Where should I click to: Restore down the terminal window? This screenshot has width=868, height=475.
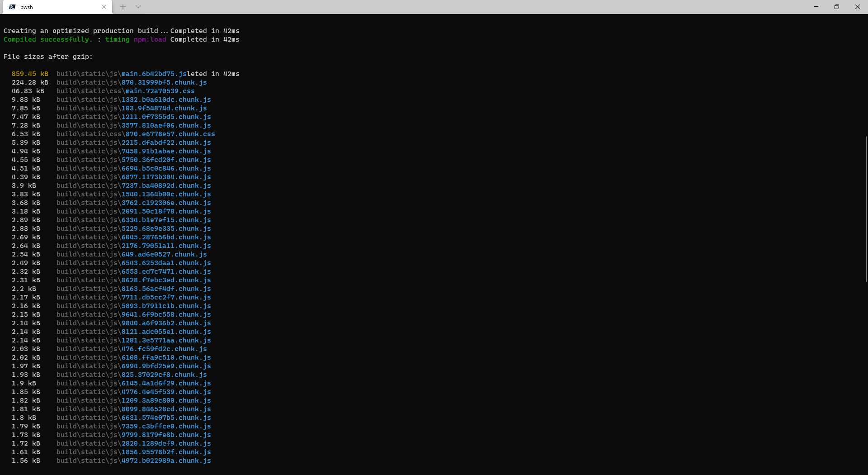(x=837, y=7)
